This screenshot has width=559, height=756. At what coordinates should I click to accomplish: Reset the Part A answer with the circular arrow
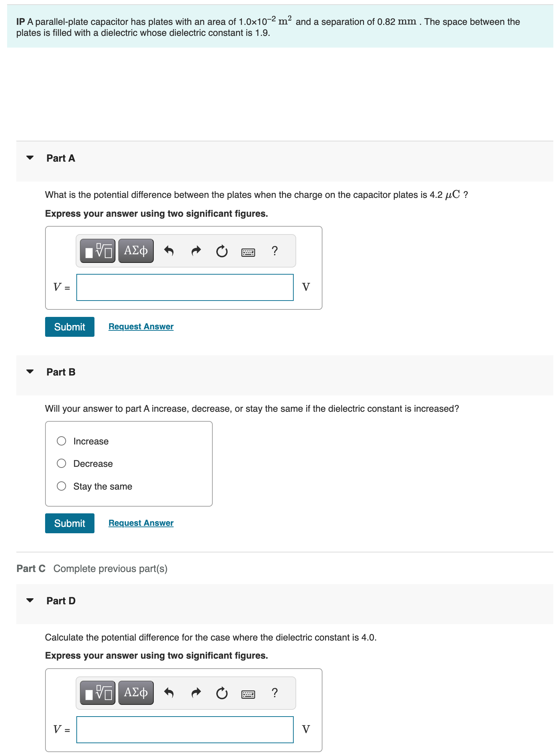[222, 251]
